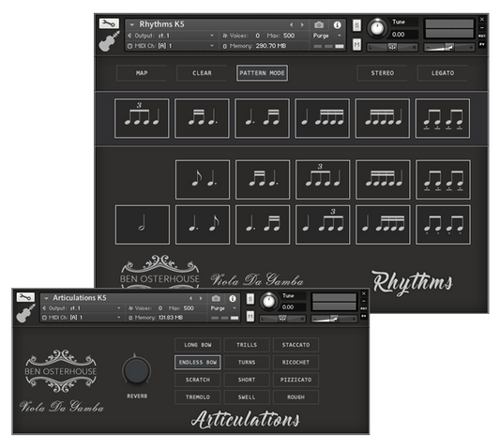Click the wrench icon in Articulations K5

[25, 297]
